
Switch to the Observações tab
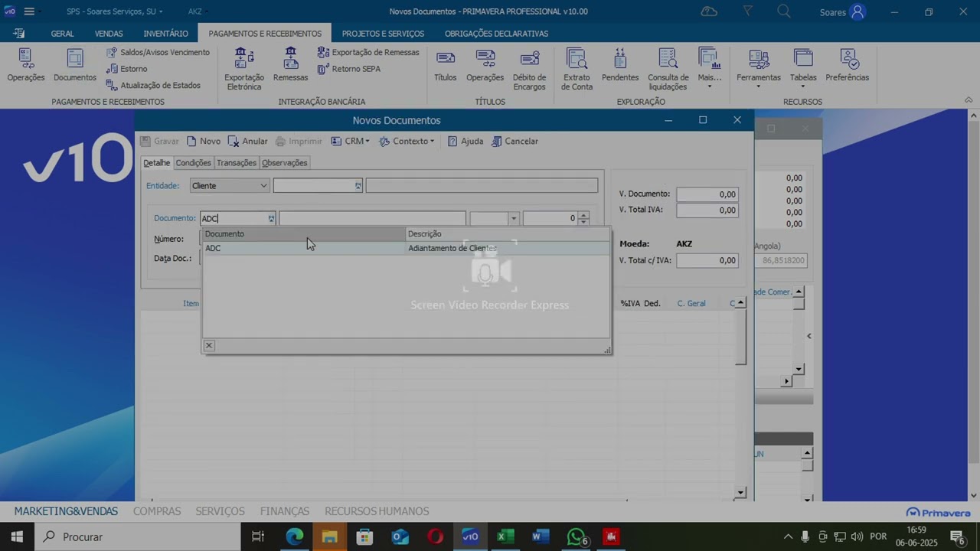[x=285, y=163]
